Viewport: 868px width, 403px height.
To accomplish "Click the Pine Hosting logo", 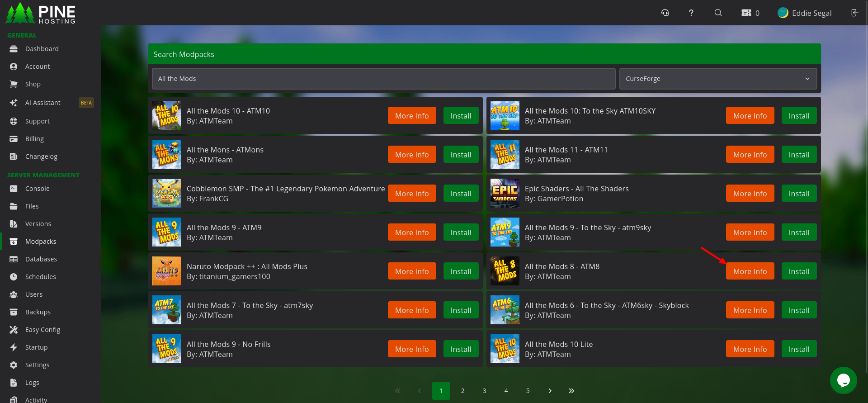I will 41,13.
